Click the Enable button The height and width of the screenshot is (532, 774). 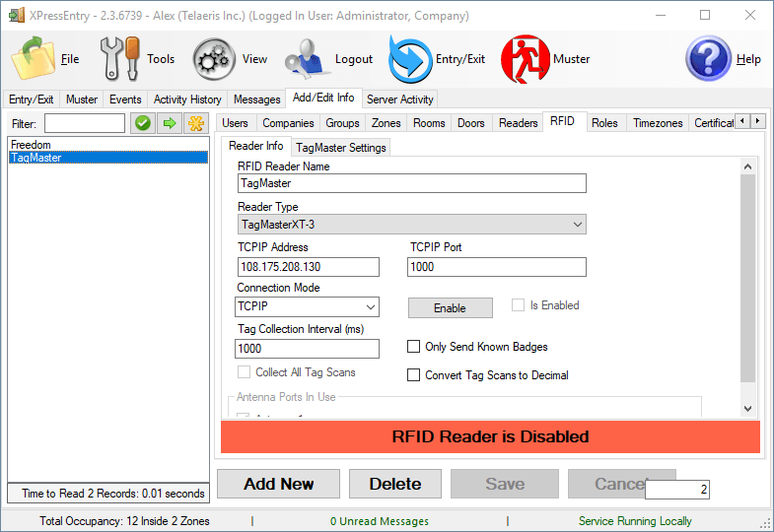click(451, 308)
